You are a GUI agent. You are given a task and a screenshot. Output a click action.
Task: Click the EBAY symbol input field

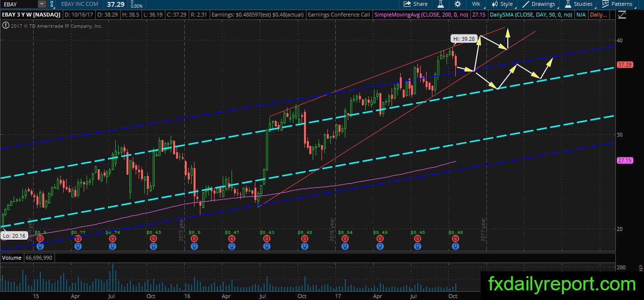19,4
